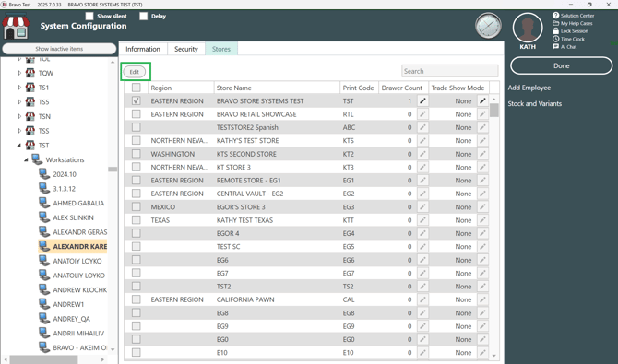This screenshot has height=364, width=618.
Task: Edit drawer count for BRAVO RETAIL SHOWCASE
Action: pyautogui.click(x=422, y=114)
